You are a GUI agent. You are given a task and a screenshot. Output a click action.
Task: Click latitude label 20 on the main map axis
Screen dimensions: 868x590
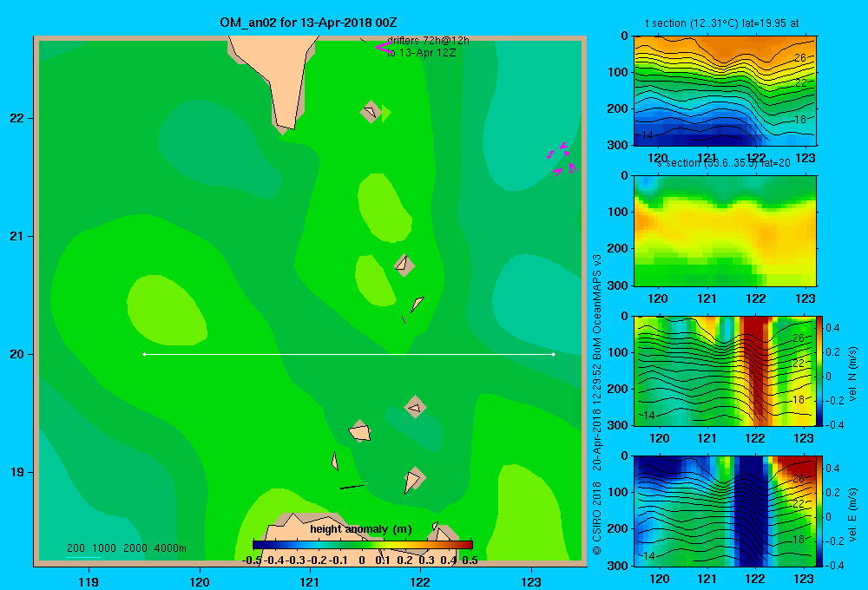[x=16, y=354]
